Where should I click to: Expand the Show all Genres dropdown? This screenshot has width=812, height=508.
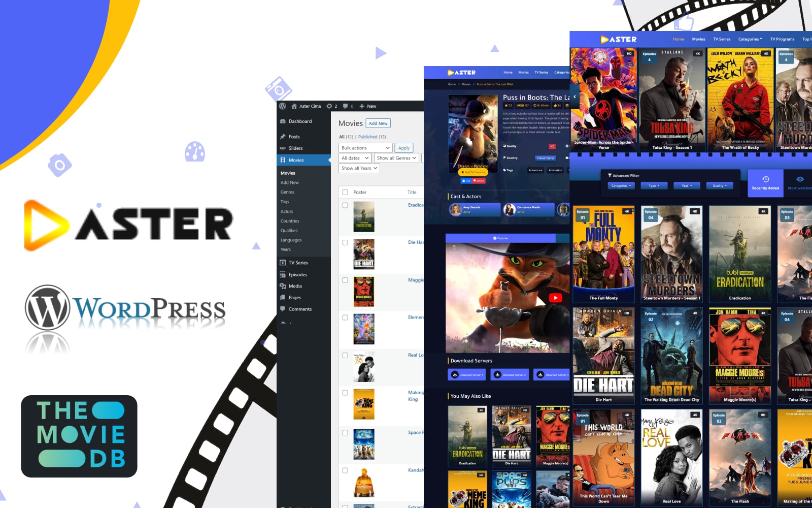396,157
